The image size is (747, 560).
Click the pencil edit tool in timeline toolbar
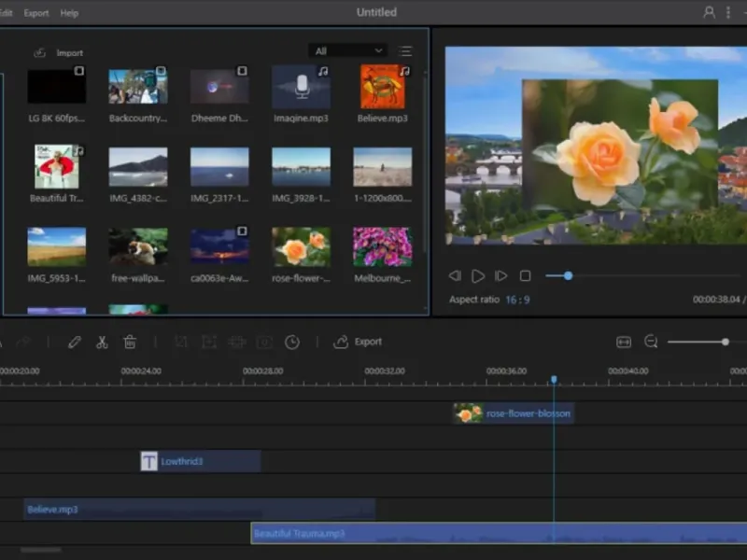[75, 343]
